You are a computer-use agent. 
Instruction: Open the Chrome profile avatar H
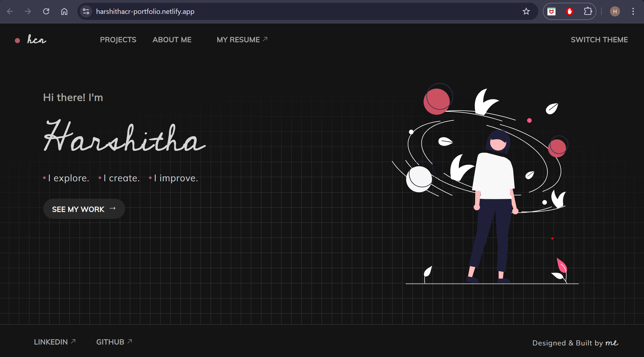click(x=615, y=11)
